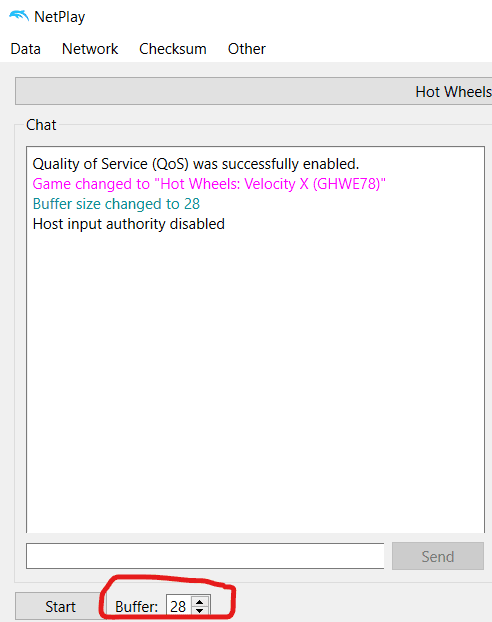Click Start to begin the NetPlay session

[60, 607]
